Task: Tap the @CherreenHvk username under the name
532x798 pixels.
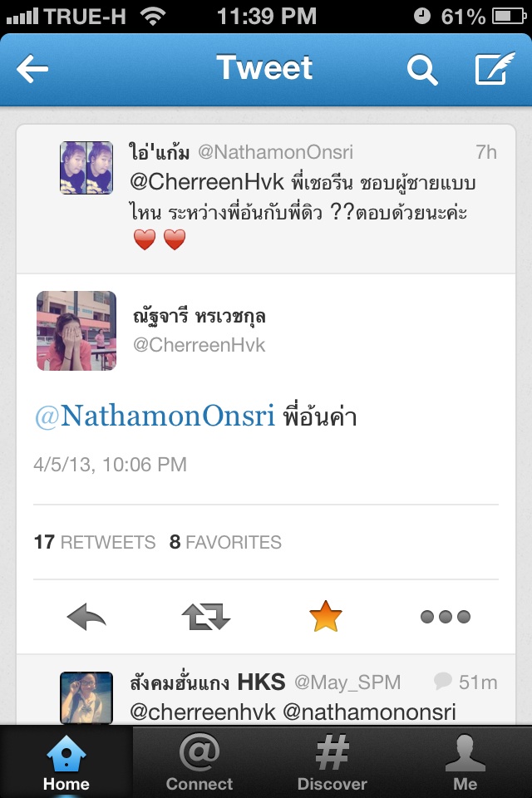Action: click(199, 345)
